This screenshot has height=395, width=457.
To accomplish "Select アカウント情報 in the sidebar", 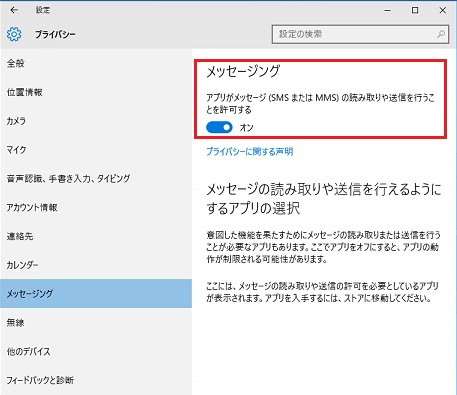I will click(x=96, y=207).
